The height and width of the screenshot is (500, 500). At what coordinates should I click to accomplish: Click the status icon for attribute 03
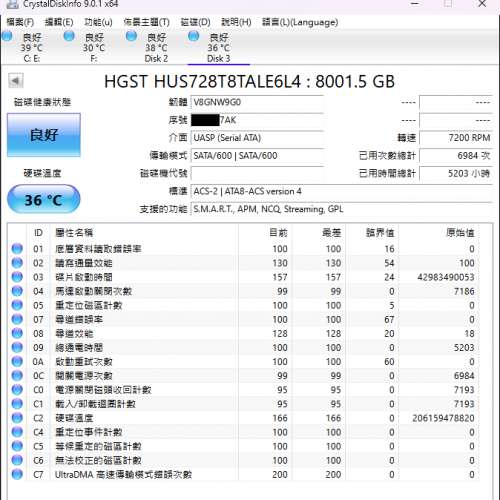(x=17, y=277)
